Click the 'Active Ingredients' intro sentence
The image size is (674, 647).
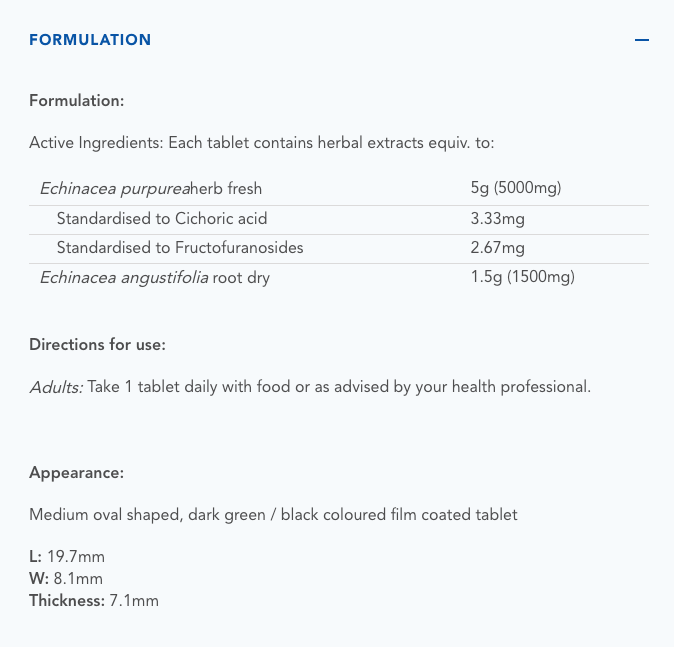click(x=262, y=143)
